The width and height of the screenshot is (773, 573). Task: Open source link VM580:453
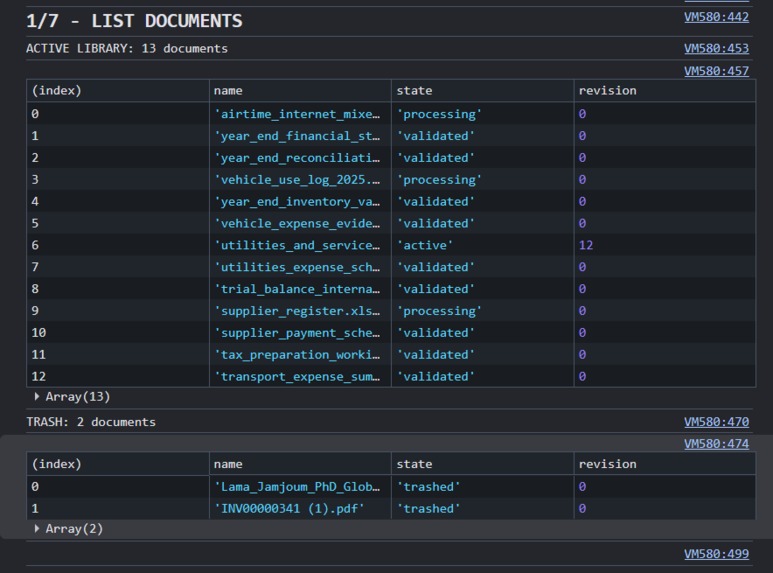[x=716, y=48]
